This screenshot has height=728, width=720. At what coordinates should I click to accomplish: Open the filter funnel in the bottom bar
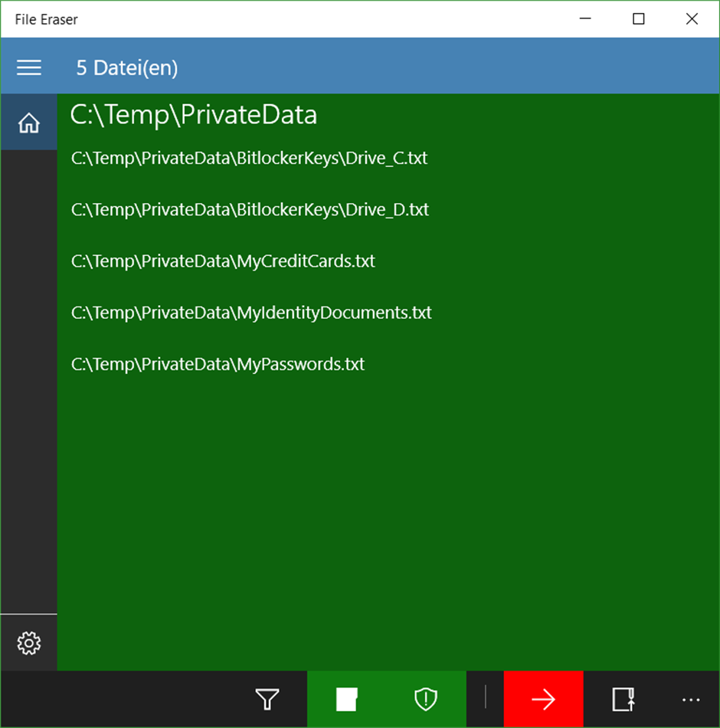267,699
